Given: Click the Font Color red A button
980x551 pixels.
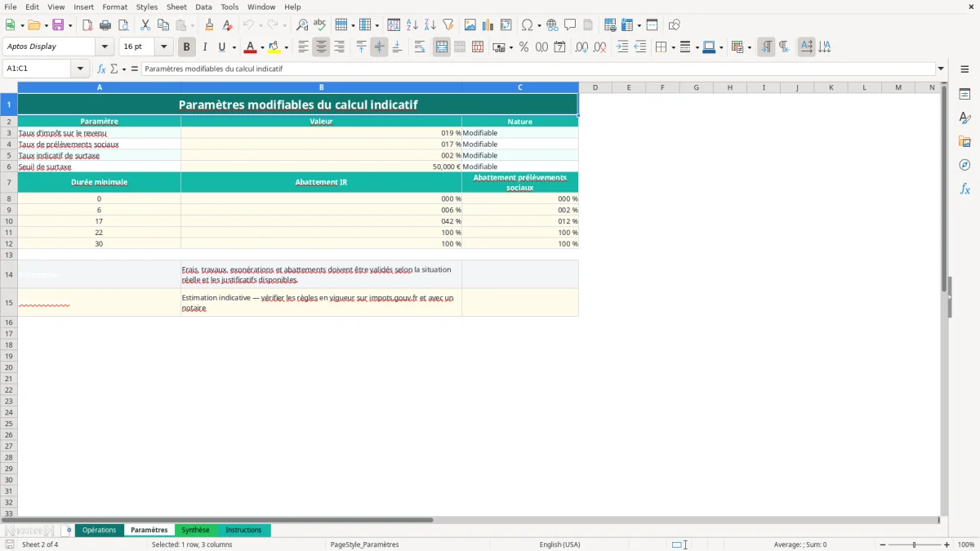Looking at the screenshot, I should tap(250, 47).
